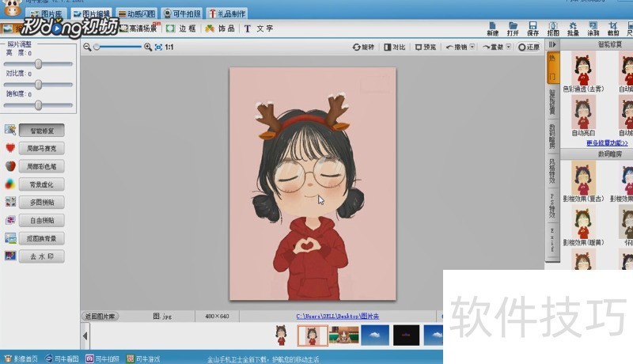Click the 抠图 cutout icon
The width and height of the screenshot is (633, 364).
click(553, 29)
